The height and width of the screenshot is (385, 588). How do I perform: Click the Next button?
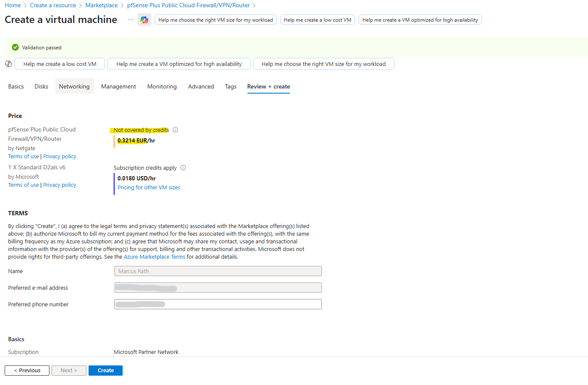(x=69, y=371)
